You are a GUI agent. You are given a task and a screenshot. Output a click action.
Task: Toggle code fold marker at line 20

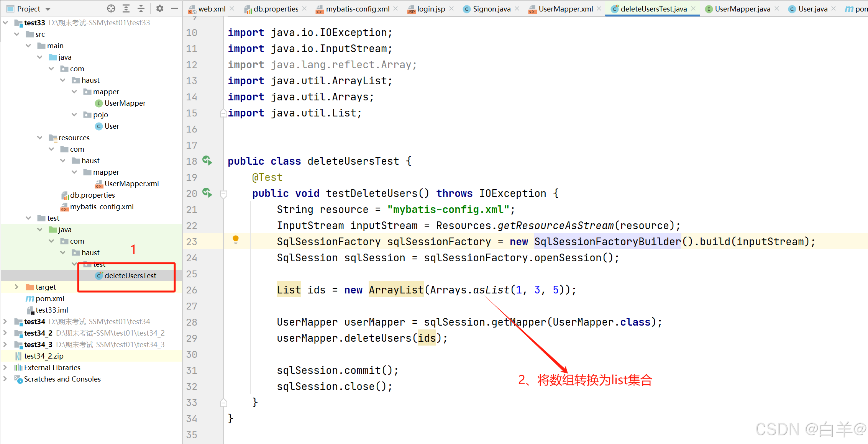[224, 194]
